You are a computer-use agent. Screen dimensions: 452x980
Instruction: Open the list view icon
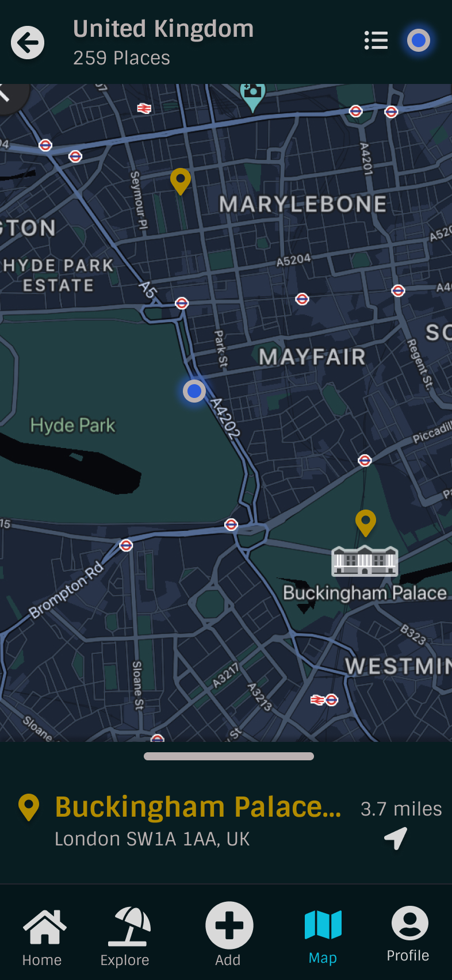click(x=376, y=40)
